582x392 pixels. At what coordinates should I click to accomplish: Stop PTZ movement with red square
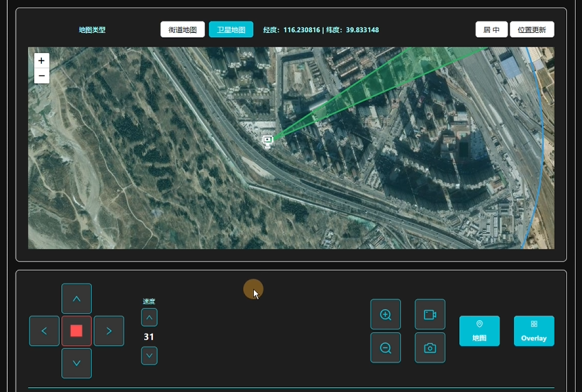click(76, 331)
